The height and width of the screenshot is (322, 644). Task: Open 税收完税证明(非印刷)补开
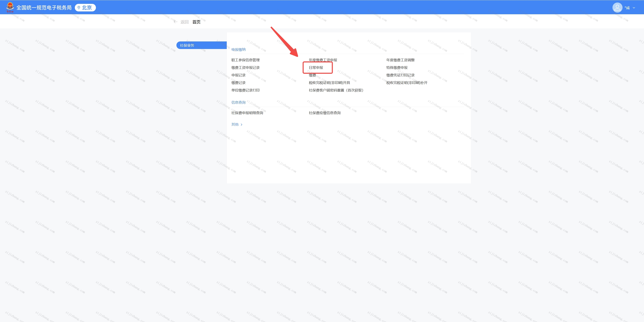(407, 83)
